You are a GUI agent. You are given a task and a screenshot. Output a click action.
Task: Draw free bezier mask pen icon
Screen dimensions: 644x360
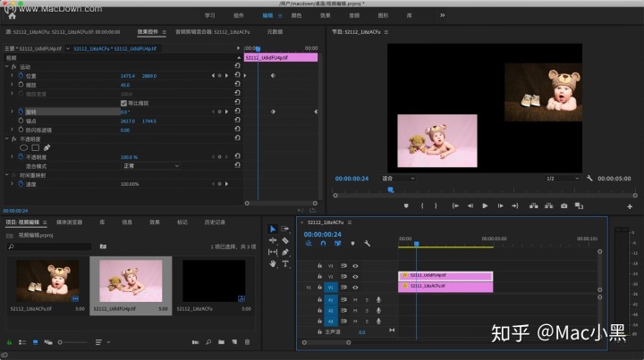tap(47, 147)
